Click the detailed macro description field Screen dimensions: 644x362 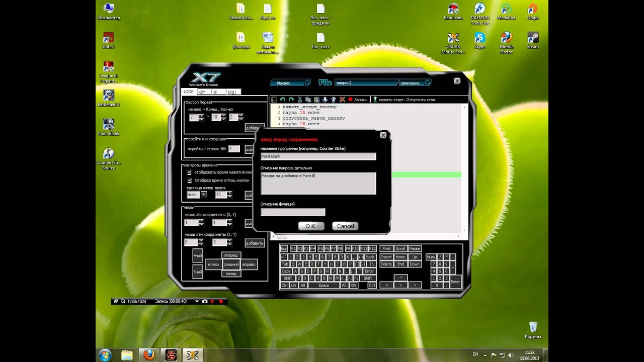(318, 183)
